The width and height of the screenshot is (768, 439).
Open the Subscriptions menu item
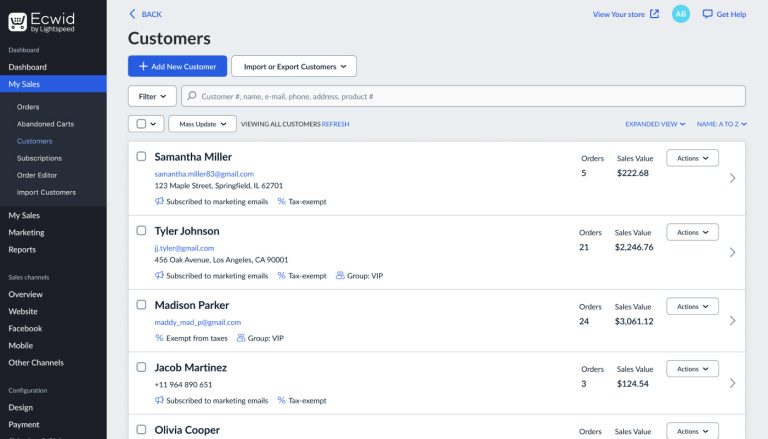point(39,158)
